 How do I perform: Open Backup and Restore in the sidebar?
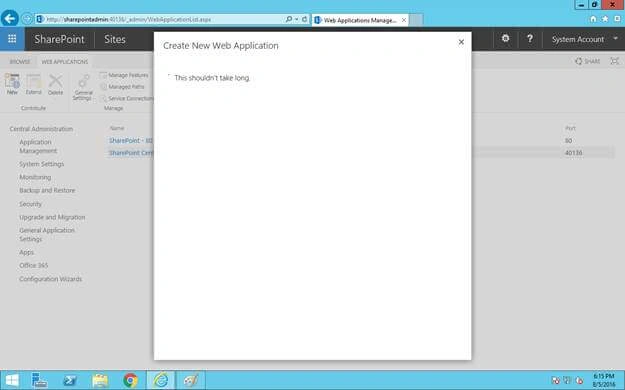[47, 190]
